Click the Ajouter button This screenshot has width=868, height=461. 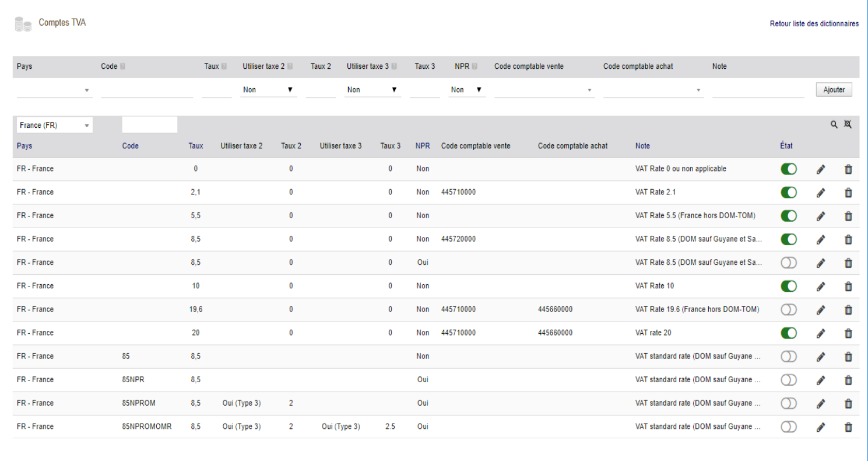[834, 90]
